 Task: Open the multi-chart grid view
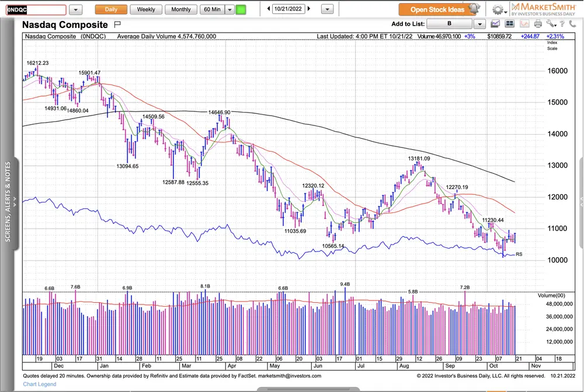(x=509, y=24)
